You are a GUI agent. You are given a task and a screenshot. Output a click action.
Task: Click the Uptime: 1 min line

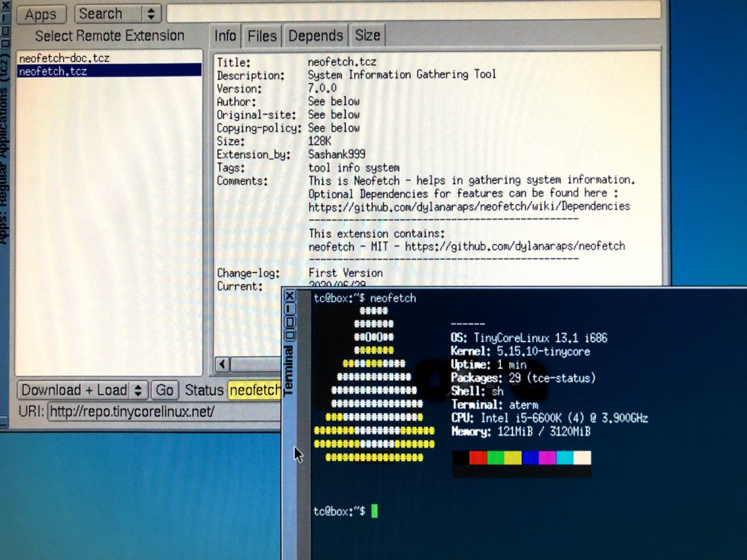click(489, 365)
